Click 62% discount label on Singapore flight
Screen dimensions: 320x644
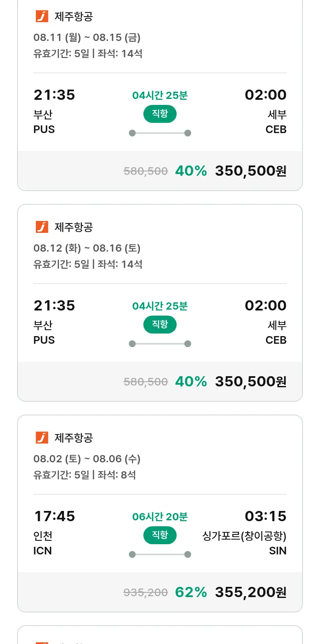coord(191,592)
